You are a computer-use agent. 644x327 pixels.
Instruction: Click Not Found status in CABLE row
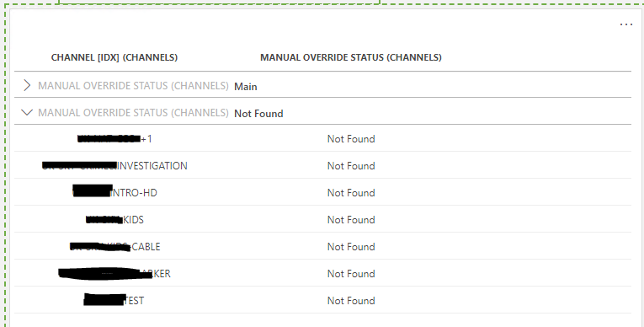coord(351,247)
